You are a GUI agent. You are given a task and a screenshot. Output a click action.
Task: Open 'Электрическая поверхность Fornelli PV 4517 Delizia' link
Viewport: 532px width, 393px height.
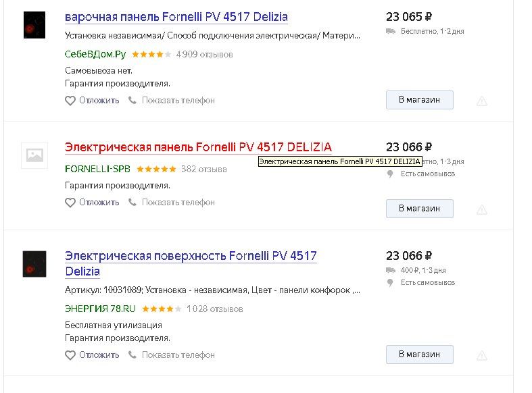pos(191,257)
